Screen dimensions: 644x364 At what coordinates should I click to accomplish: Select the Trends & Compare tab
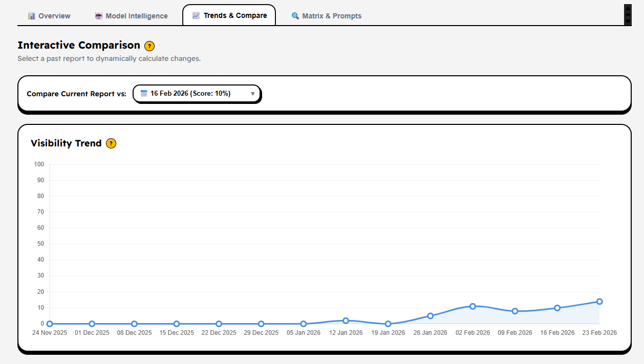tap(229, 15)
